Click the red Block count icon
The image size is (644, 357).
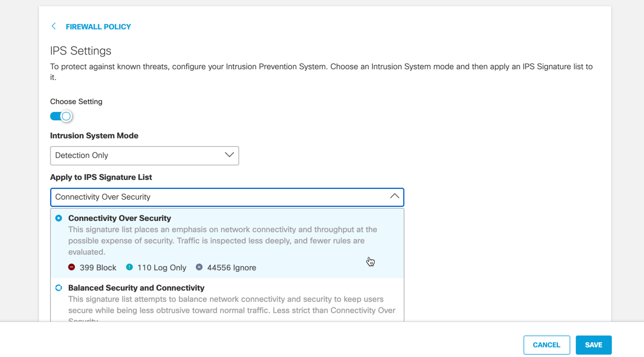tap(71, 267)
